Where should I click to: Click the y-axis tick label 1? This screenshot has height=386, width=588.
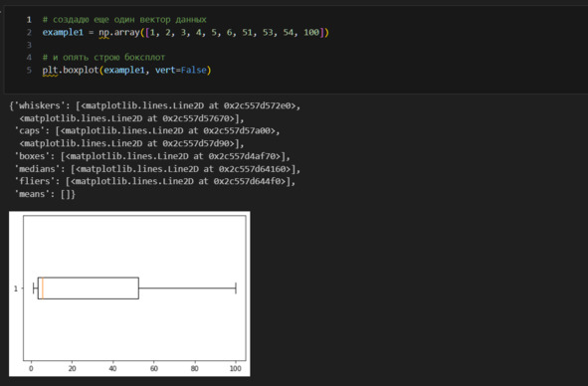pyautogui.click(x=16, y=289)
